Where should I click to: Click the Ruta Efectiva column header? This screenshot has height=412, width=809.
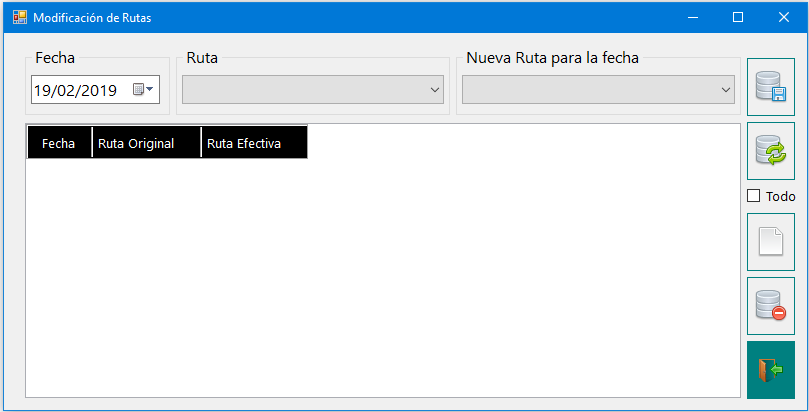(254, 142)
